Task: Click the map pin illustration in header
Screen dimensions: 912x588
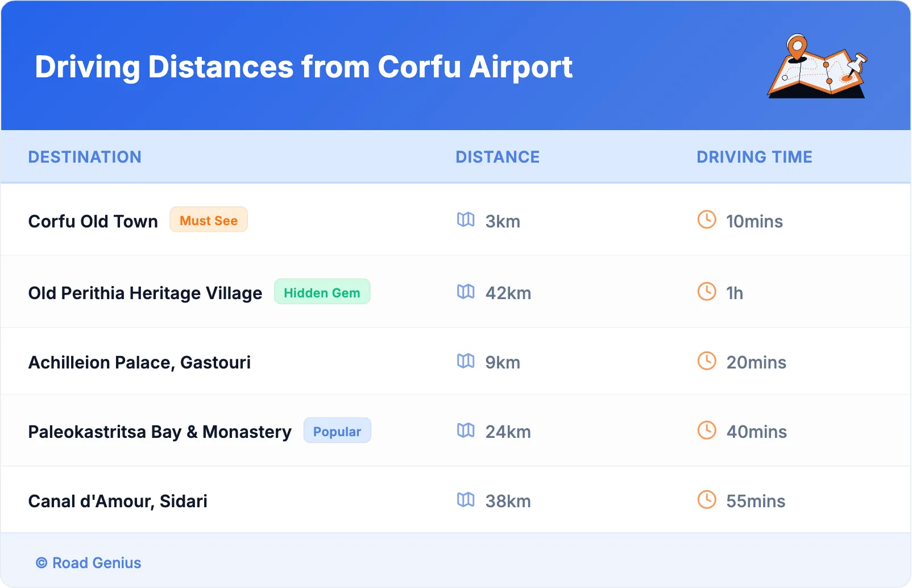Action: click(x=817, y=66)
